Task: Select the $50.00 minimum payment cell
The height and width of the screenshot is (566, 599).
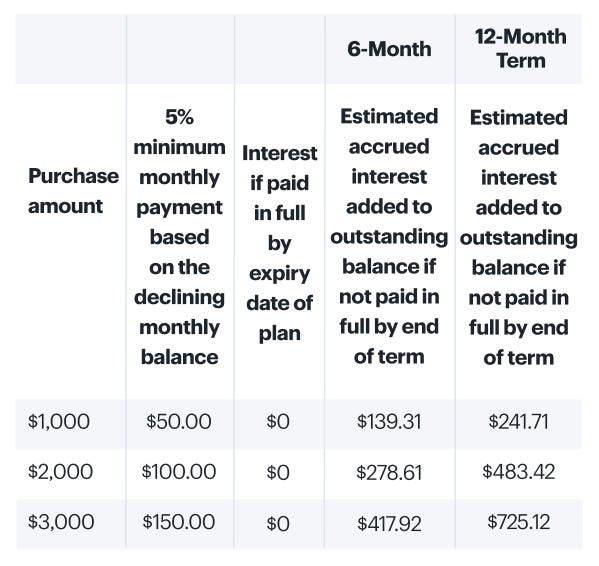Action: (x=179, y=421)
